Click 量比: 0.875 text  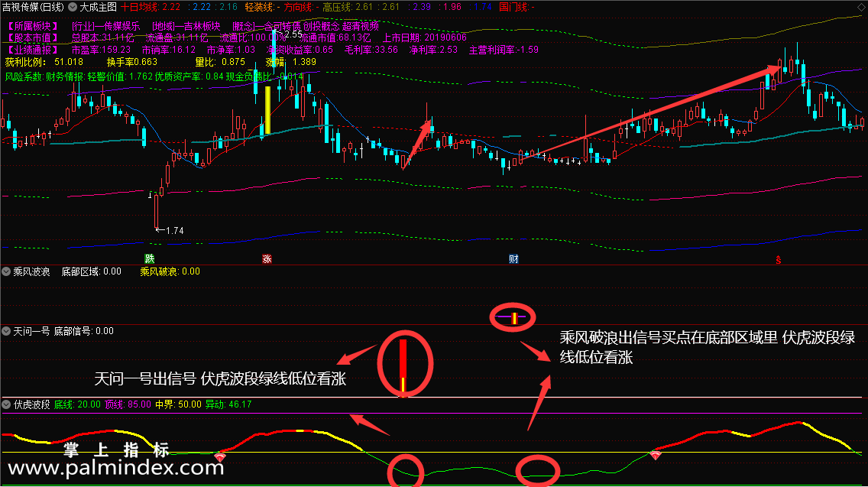point(220,62)
